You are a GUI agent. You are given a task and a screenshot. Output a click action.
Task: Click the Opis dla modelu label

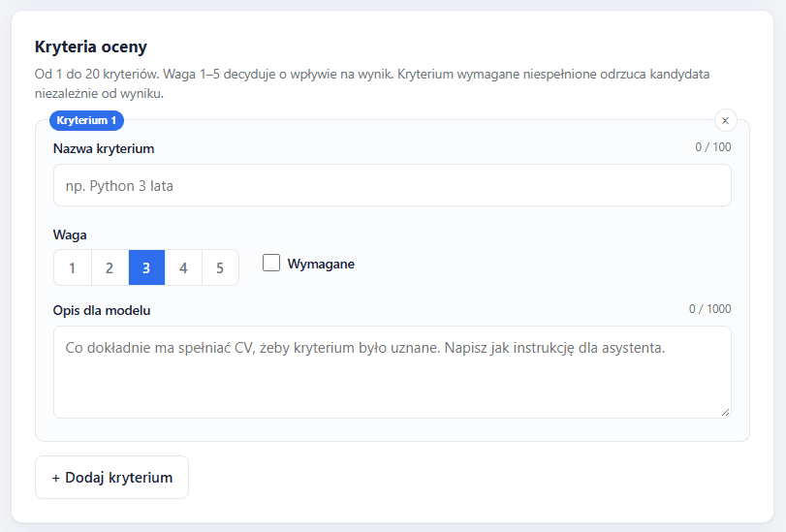[x=102, y=310]
